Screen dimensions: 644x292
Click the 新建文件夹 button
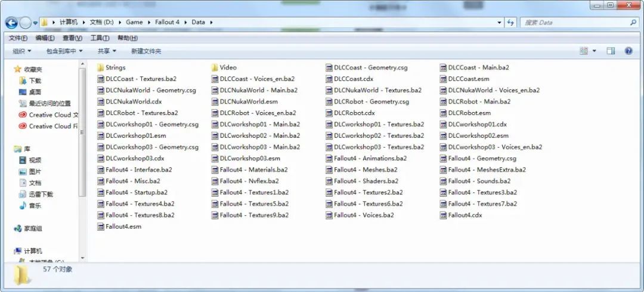(146, 51)
